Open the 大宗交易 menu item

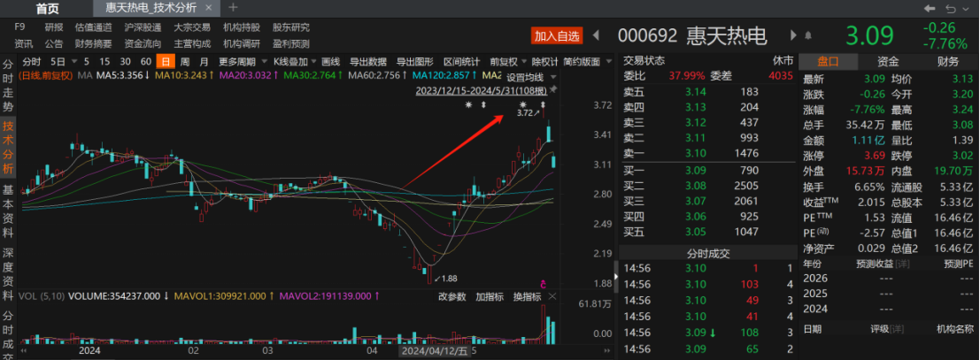click(192, 27)
